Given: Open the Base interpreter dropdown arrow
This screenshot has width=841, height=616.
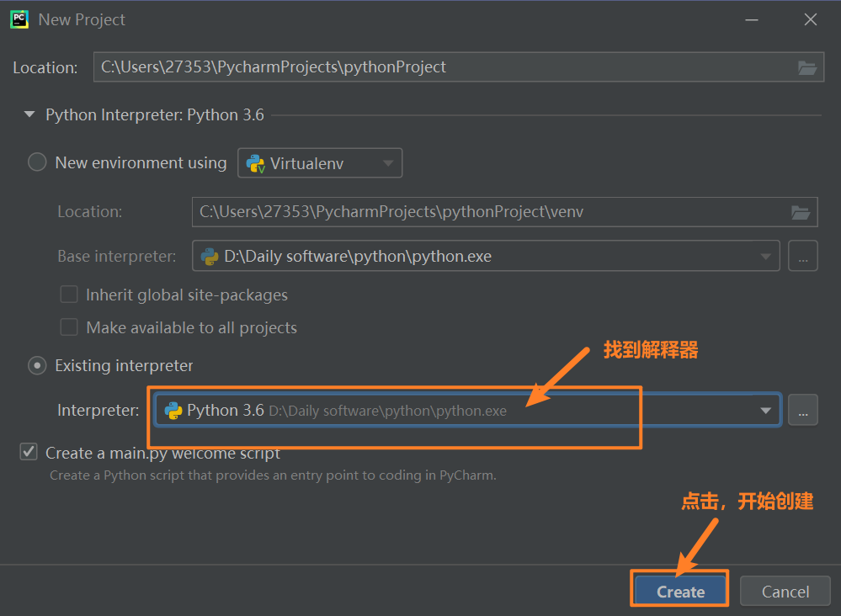Looking at the screenshot, I should coord(765,257).
